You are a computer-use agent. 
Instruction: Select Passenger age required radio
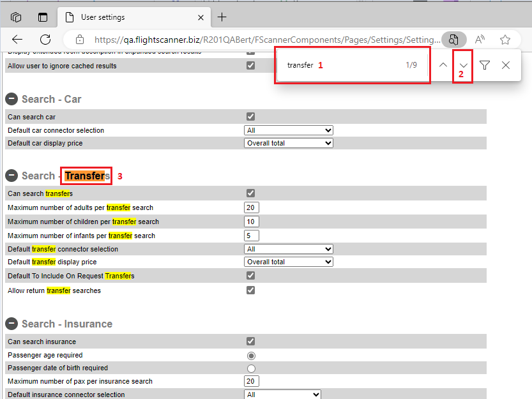click(251, 356)
